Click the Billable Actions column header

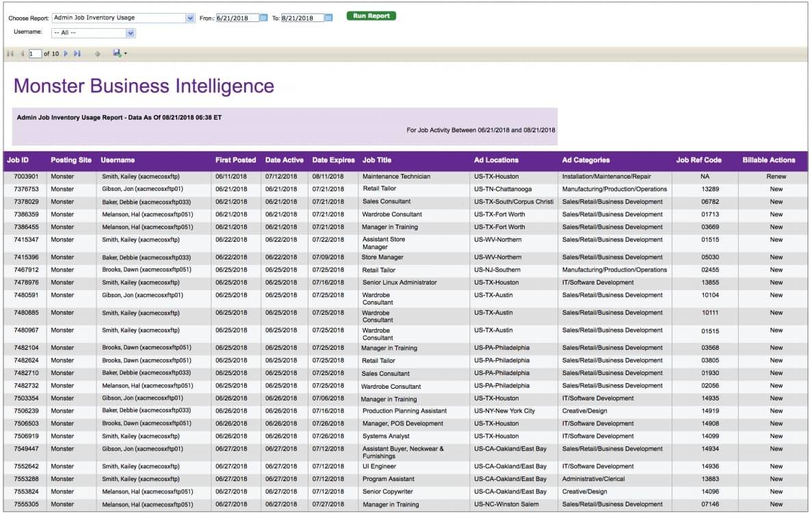pos(768,160)
